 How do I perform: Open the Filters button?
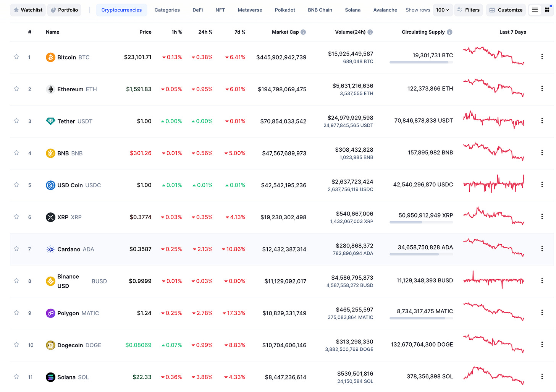(x=469, y=10)
